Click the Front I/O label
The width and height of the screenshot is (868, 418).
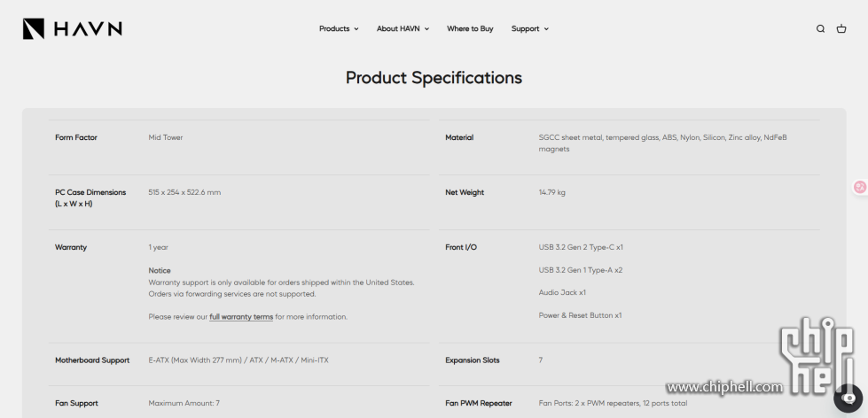coord(461,247)
